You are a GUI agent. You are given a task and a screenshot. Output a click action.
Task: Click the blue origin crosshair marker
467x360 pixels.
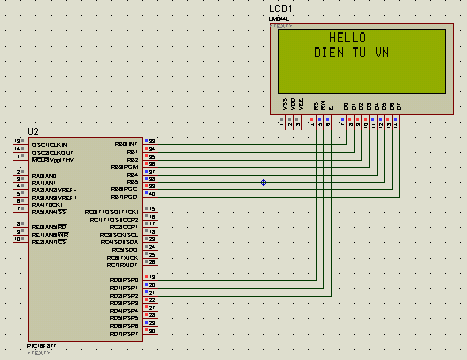coord(263,182)
